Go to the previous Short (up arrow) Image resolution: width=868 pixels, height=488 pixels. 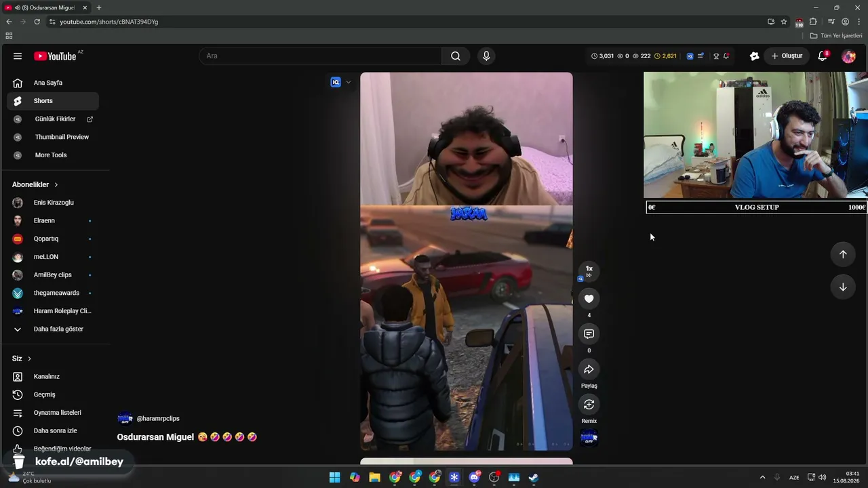pyautogui.click(x=843, y=254)
